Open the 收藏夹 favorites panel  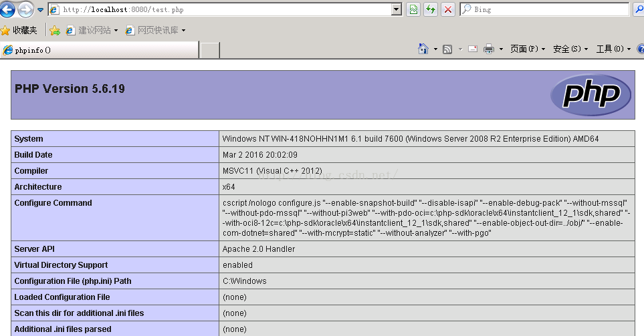(x=19, y=30)
